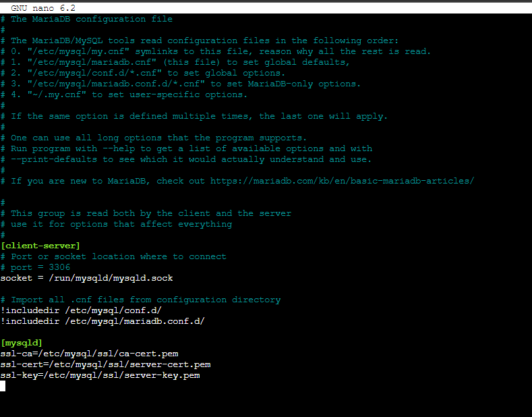Click the "Import all .cnf files" comment
The image size is (532, 417).
(140, 300)
